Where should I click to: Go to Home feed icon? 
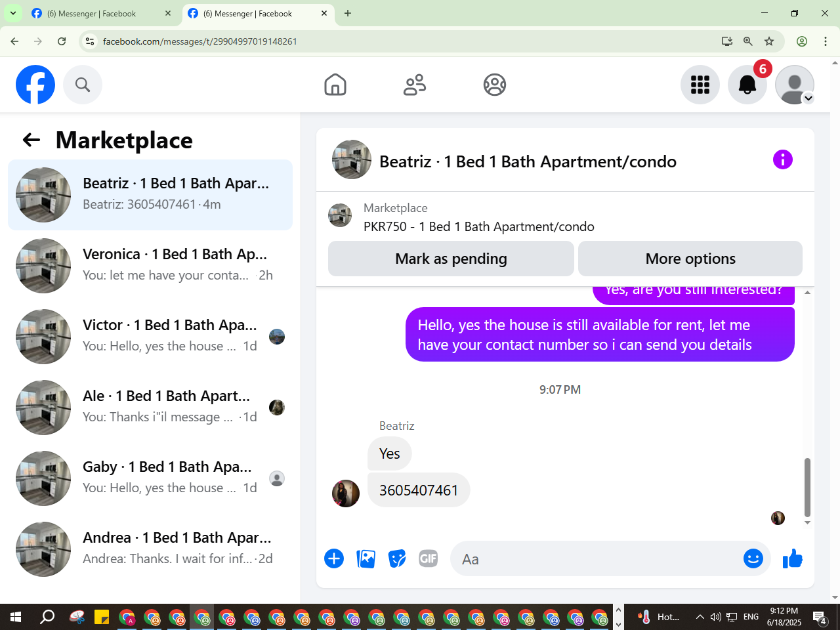(335, 85)
